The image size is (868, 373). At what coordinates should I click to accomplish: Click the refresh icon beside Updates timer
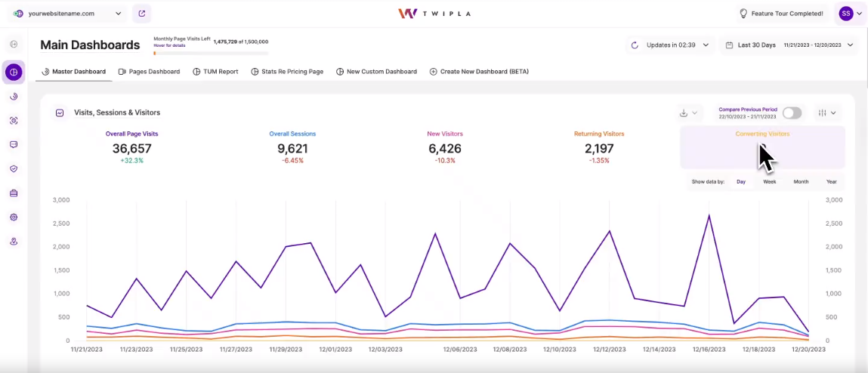pos(635,45)
